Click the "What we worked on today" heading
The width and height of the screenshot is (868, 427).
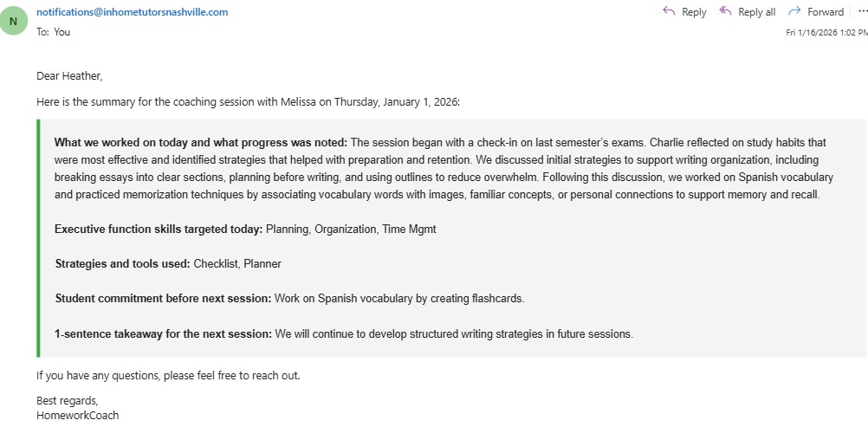(x=200, y=143)
